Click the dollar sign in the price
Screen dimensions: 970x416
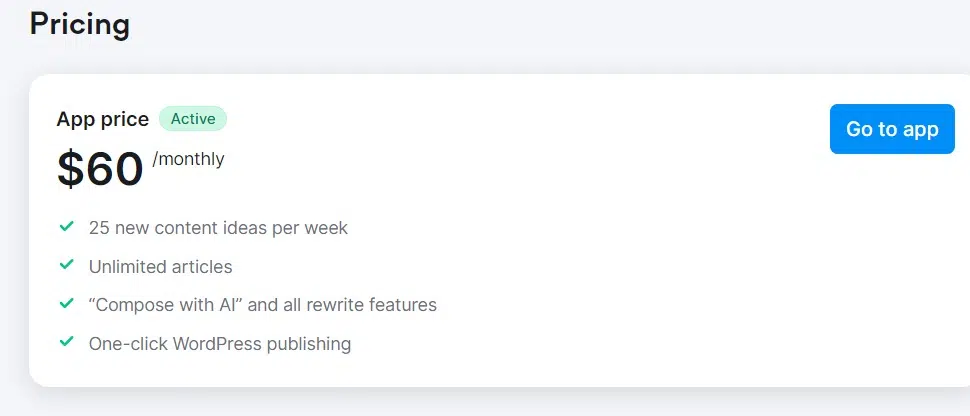(x=70, y=168)
